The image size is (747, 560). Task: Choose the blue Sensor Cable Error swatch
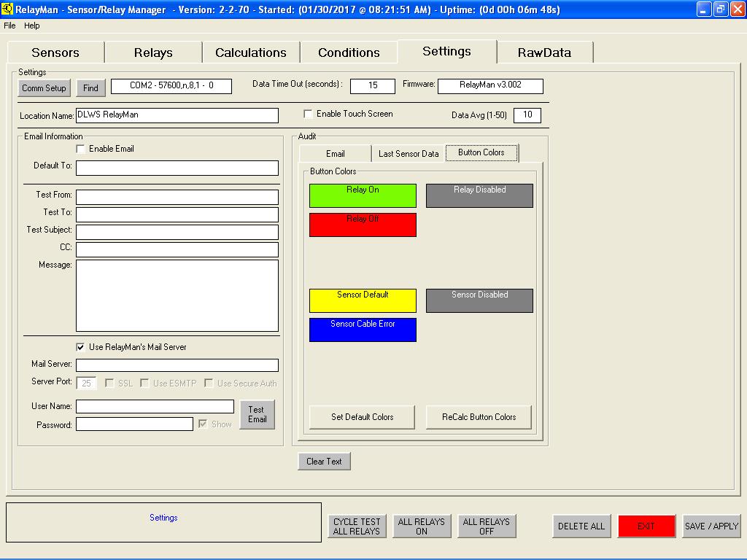pyautogui.click(x=363, y=330)
